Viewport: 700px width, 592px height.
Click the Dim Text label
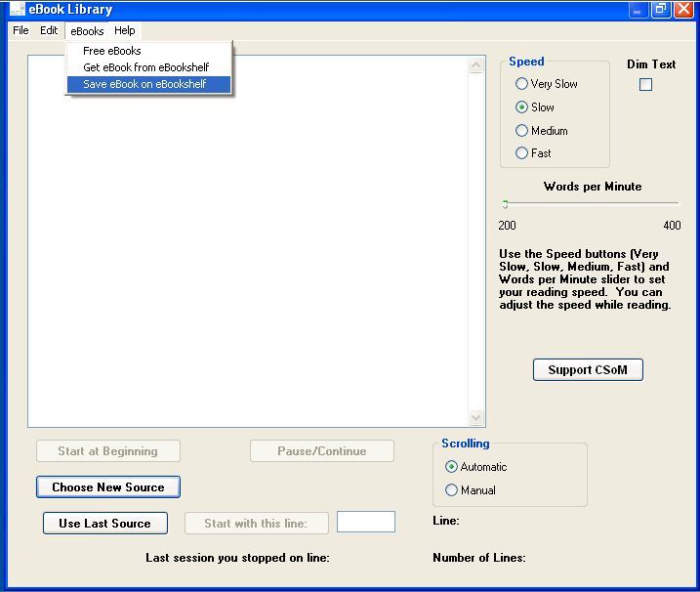(651, 64)
